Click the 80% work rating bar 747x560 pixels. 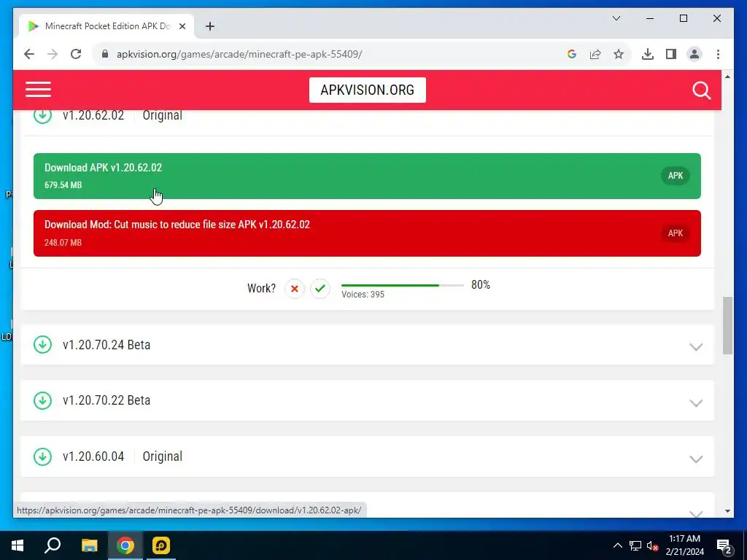pos(403,285)
